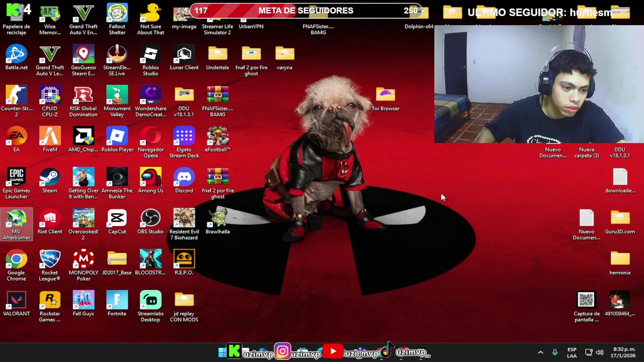Launch Wise Memory Optimizer shortcut
Image resolution: width=644 pixels, height=362 pixels.
click(x=50, y=19)
